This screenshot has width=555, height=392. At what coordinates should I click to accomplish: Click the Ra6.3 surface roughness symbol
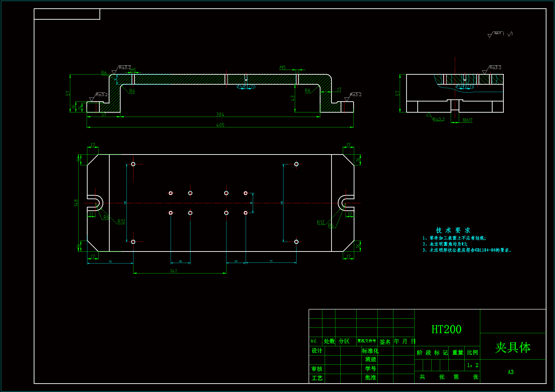tap(497, 34)
